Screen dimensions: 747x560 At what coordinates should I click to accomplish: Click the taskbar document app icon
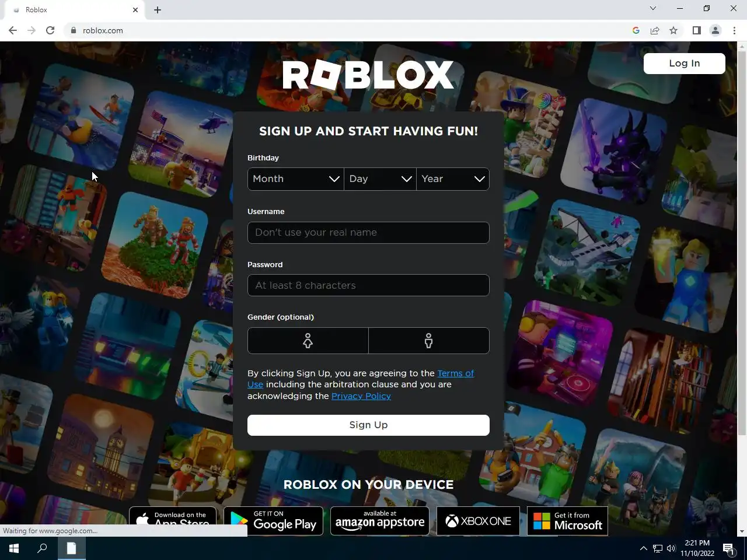coord(71,548)
